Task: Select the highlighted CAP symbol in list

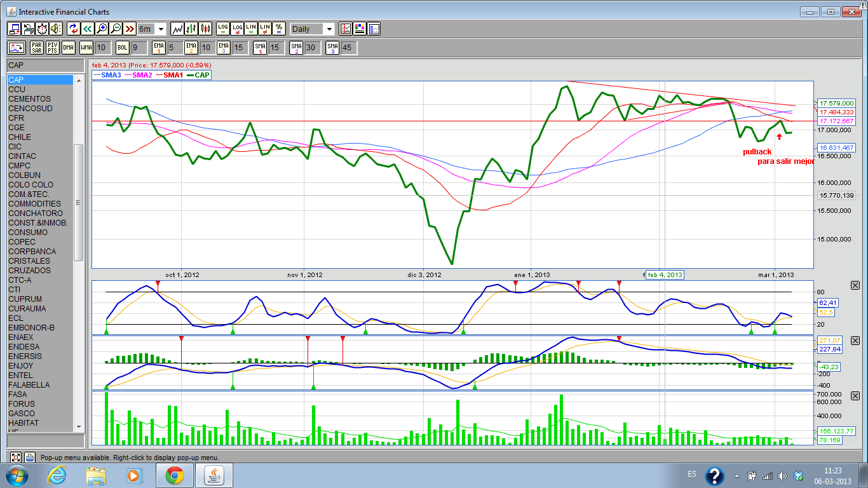Action: tap(40, 80)
